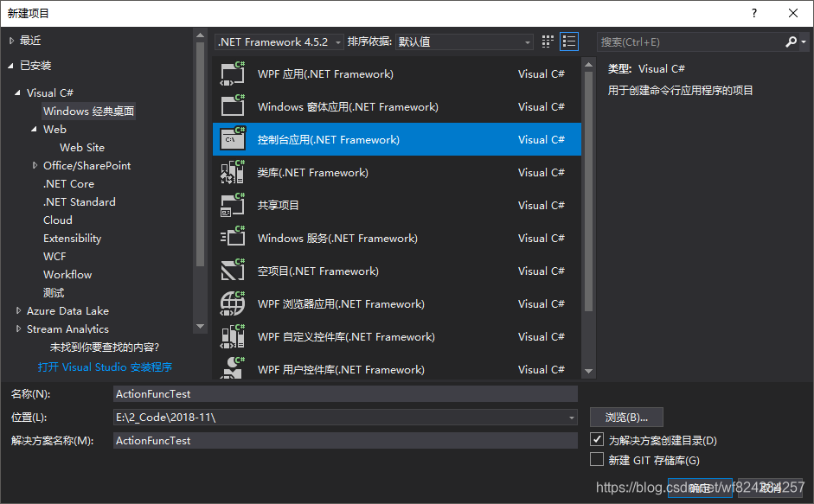814x504 pixels.
Task: Click the 名称 project name field
Action: point(345,394)
